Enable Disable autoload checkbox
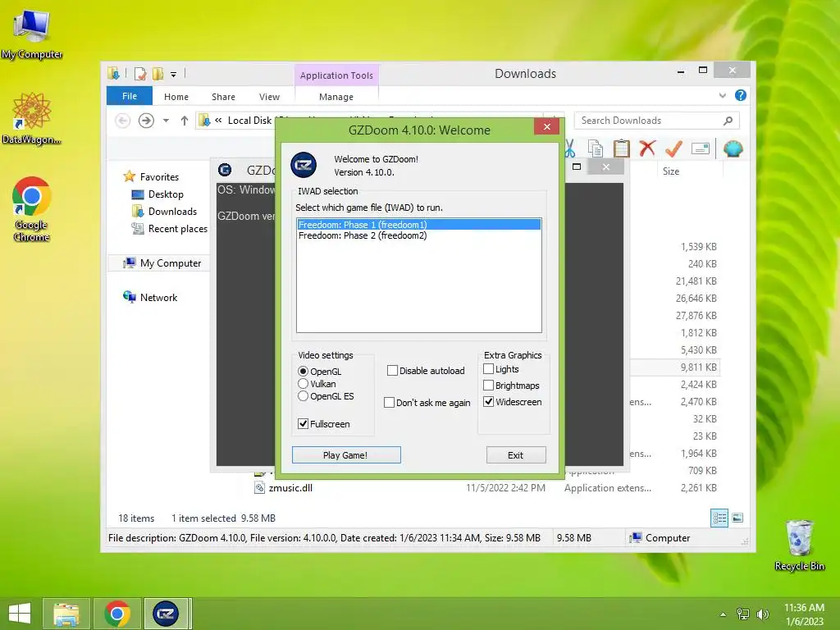Viewport: 840px width, 630px height. click(392, 370)
